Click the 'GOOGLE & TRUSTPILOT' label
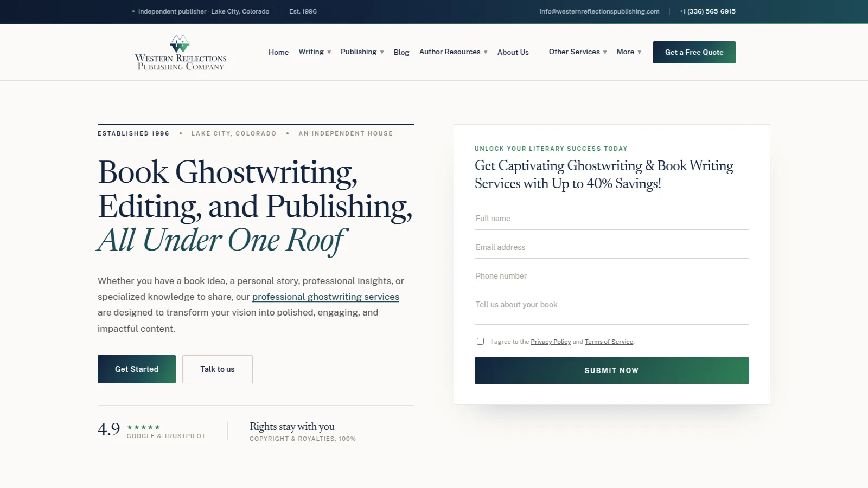 166,436
